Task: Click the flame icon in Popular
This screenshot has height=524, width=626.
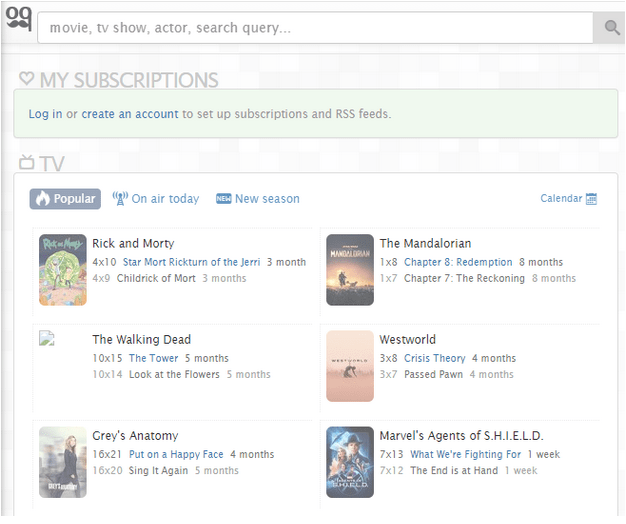Action: 43,198
